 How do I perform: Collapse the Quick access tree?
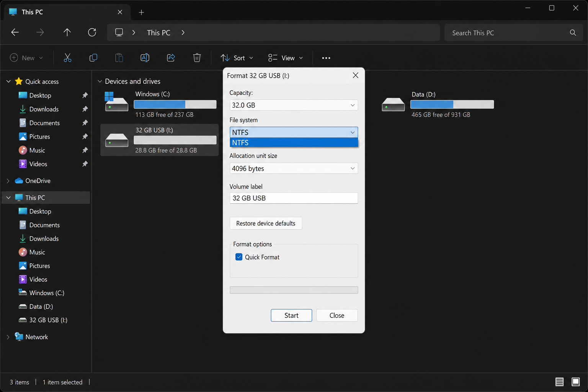click(x=8, y=82)
